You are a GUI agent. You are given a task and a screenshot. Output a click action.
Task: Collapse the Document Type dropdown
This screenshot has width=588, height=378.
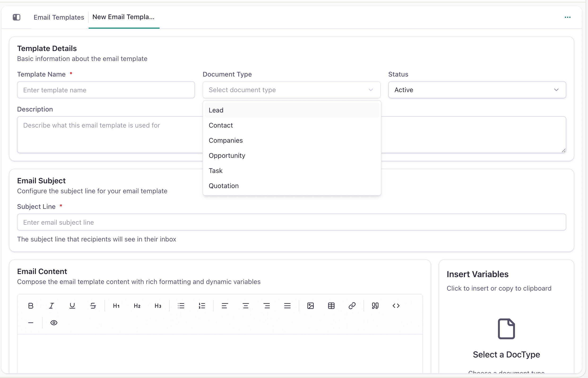291,90
